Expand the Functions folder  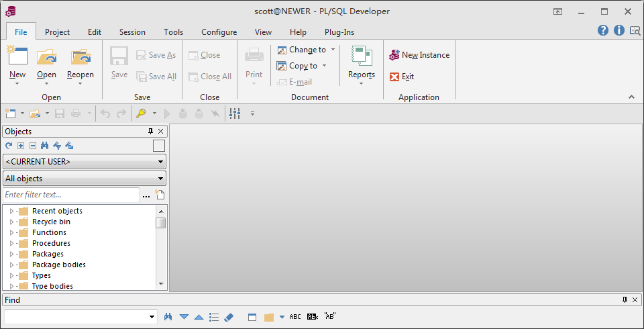[x=11, y=232]
